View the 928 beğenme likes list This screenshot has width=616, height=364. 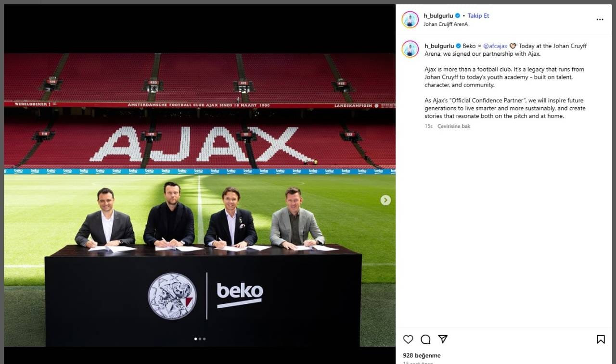[x=422, y=356]
